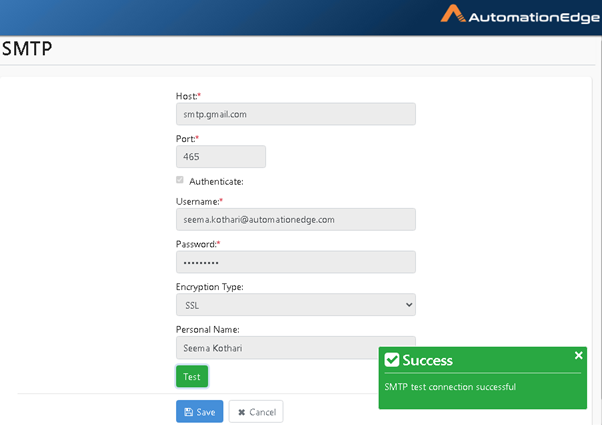Click into the Password field
The height and width of the screenshot is (425, 602).
click(296, 262)
